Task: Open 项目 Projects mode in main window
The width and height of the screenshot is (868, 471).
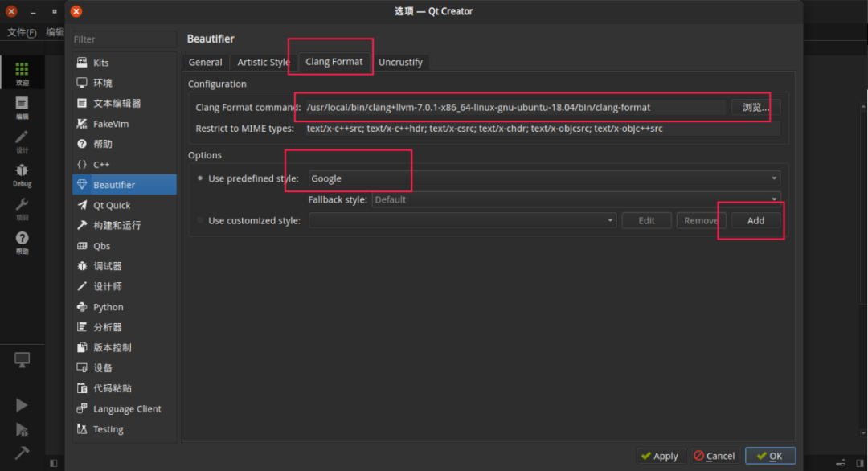Action: pyautogui.click(x=23, y=209)
